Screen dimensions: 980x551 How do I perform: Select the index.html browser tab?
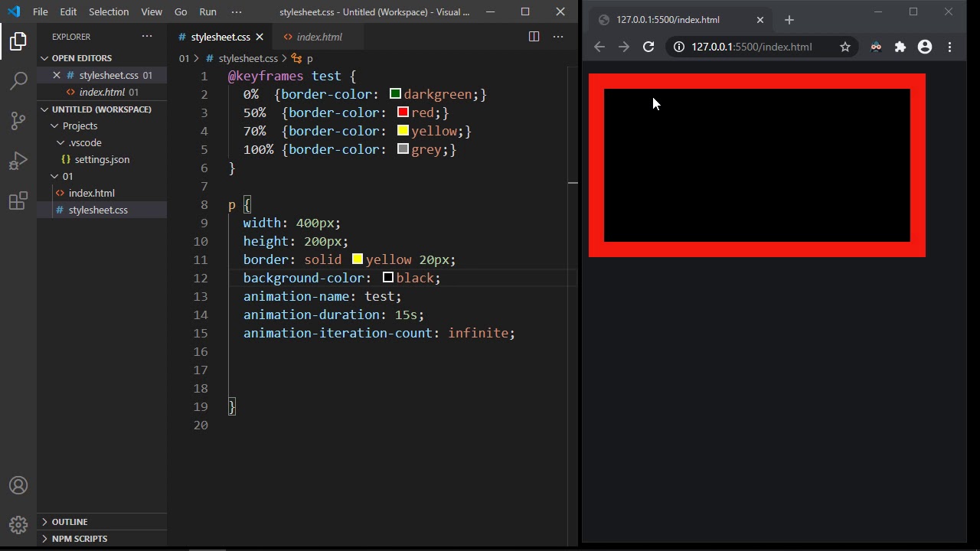coord(681,20)
